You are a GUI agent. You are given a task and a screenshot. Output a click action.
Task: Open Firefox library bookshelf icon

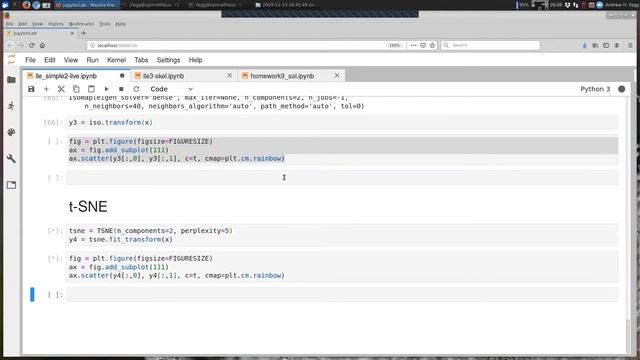tap(595, 45)
